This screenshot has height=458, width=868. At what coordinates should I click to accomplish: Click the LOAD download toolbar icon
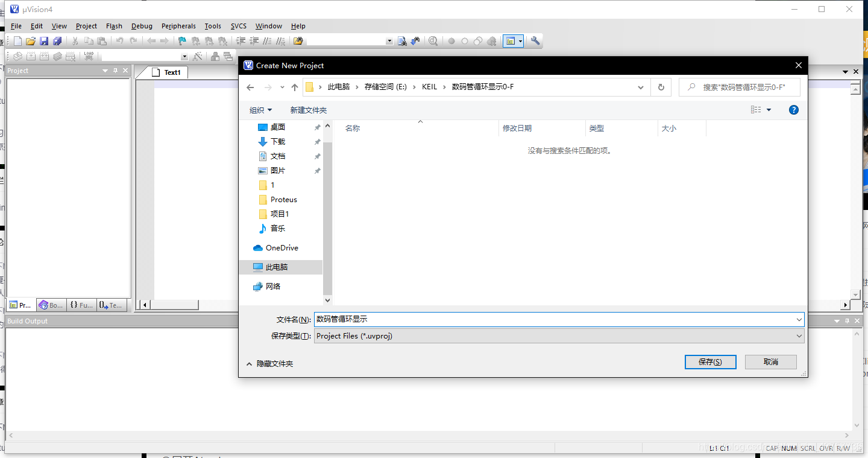coord(89,56)
